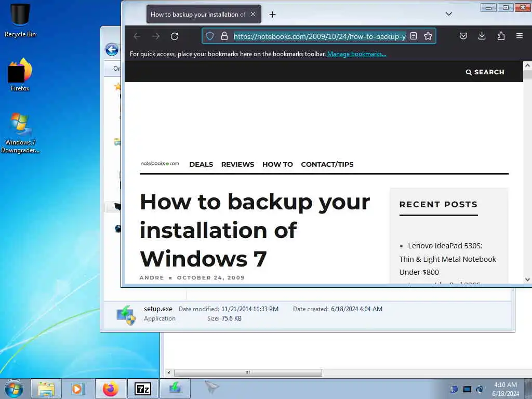
Task: Open the Manage bookmarks link
Action: coord(356,54)
